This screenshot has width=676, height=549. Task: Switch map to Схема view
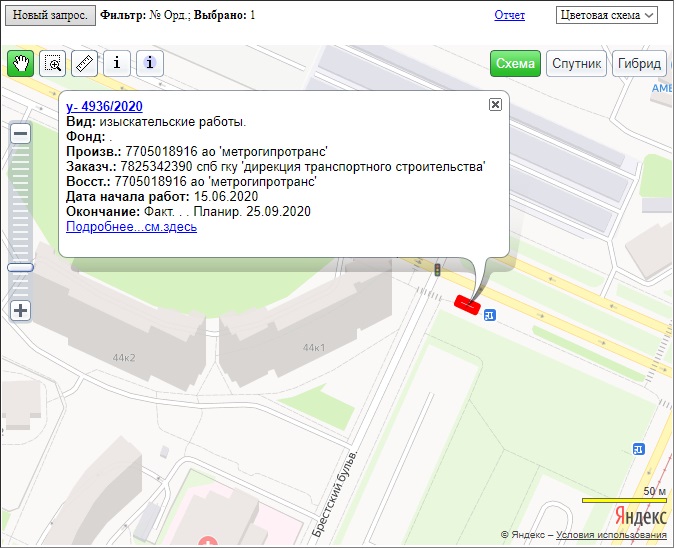[x=515, y=64]
